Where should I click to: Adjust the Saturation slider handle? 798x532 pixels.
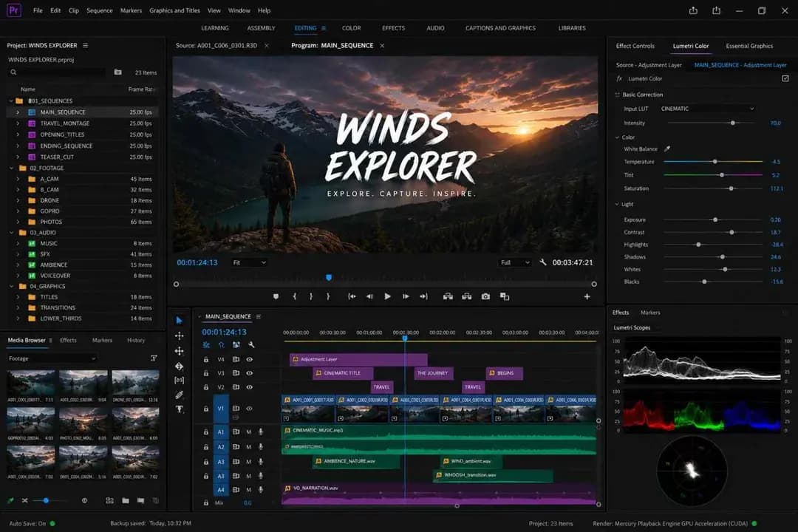click(x=731, y=188)
